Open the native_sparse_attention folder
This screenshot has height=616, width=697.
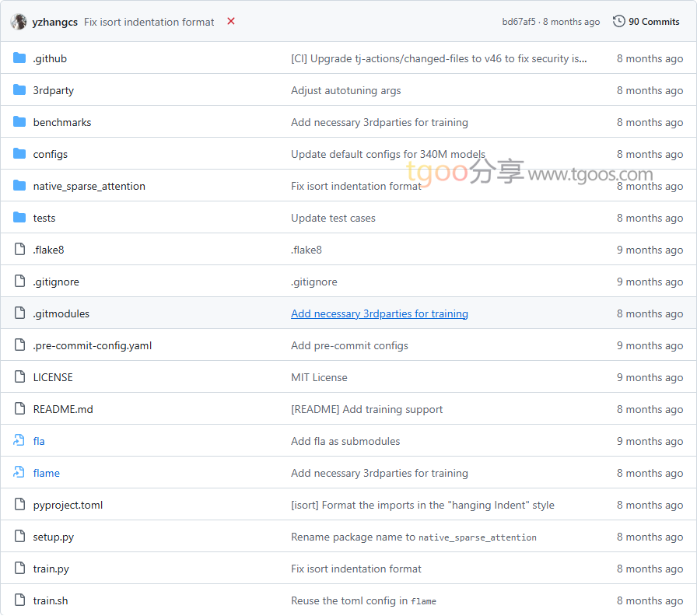[89, 186]
